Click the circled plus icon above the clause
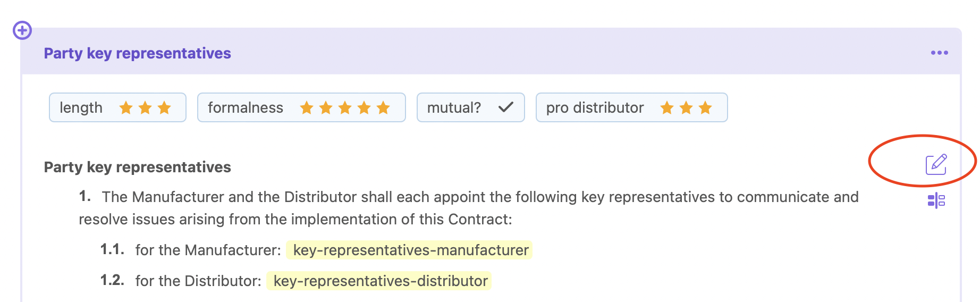This screenshot has height=302, width=980. click(22, 30)
